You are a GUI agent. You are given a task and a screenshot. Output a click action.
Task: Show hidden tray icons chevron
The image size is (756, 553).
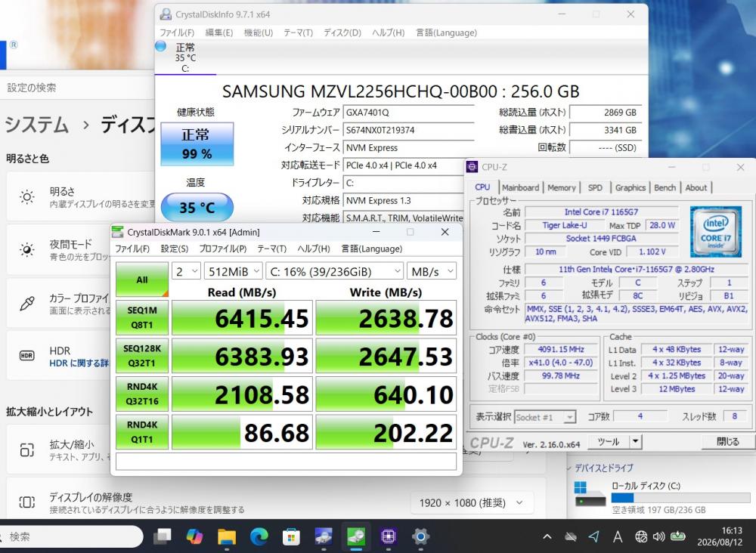coord(547,536)
